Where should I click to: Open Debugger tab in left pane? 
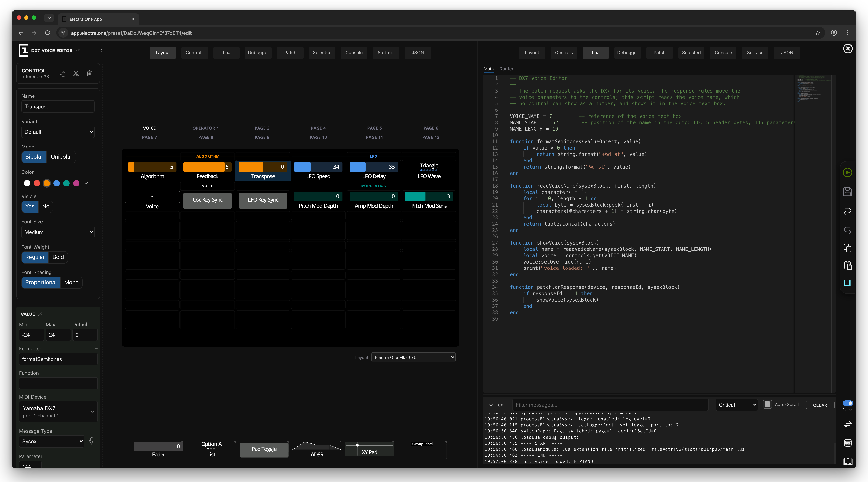coord(258,53)
